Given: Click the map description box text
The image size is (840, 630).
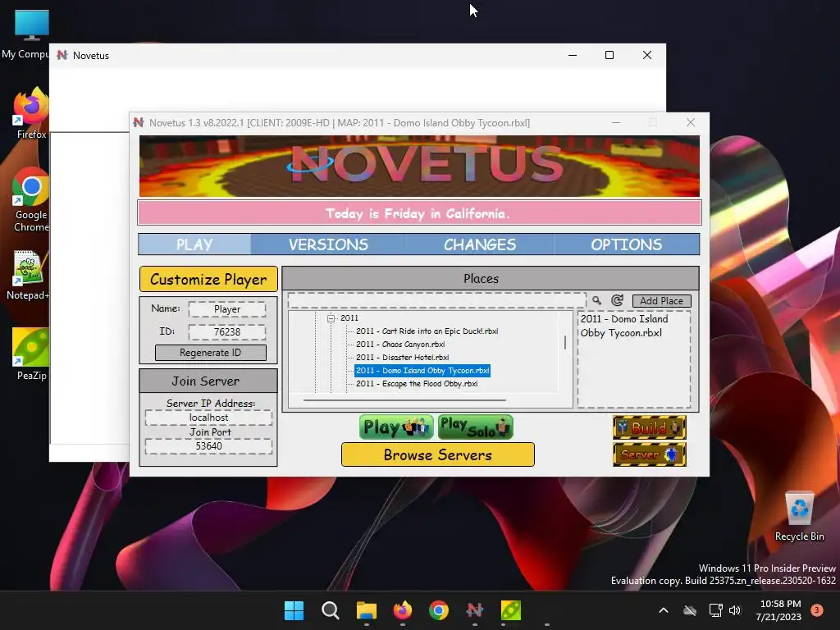Looking at the screenshot, I should (624, 326).
